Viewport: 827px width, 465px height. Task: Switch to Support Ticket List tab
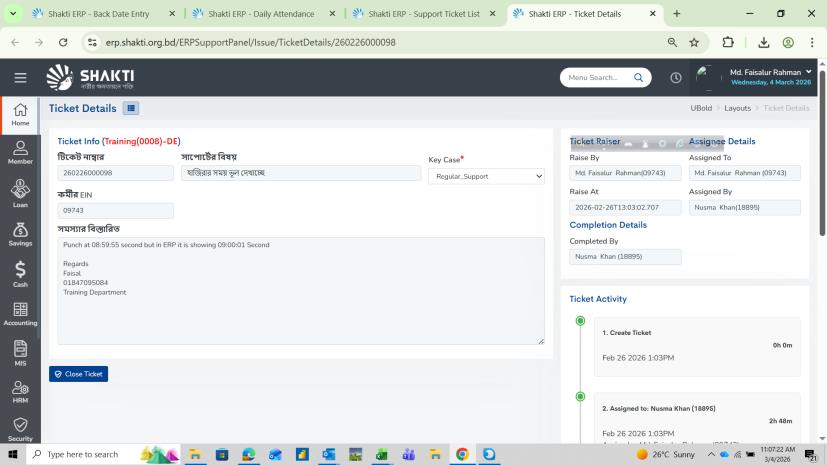[x=424, y=14]
